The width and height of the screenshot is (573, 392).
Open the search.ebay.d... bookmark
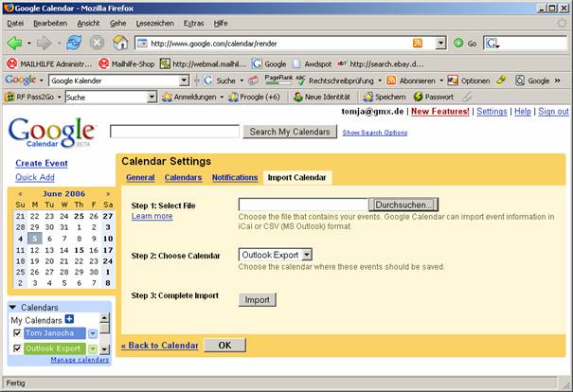pyautogui.click(x=381, y=64)
